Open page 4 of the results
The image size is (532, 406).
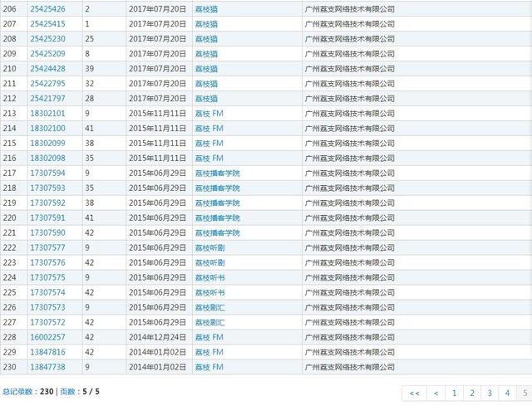(507, 393)
